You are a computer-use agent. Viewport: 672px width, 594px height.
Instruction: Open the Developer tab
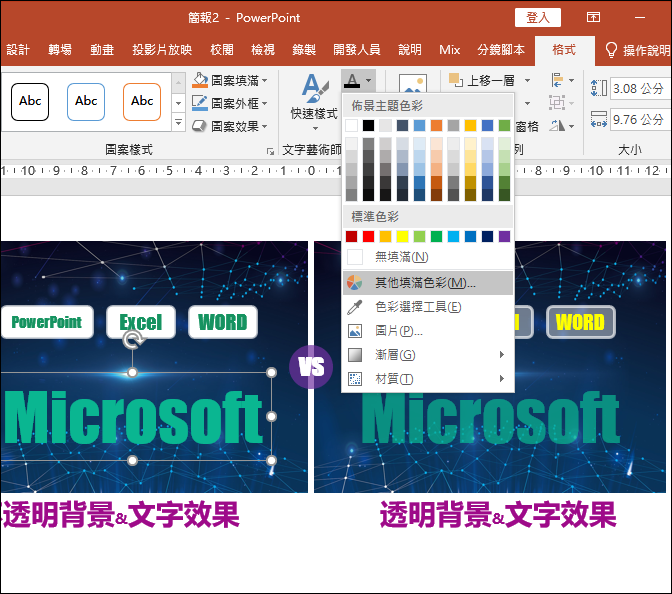click(357, 50)
